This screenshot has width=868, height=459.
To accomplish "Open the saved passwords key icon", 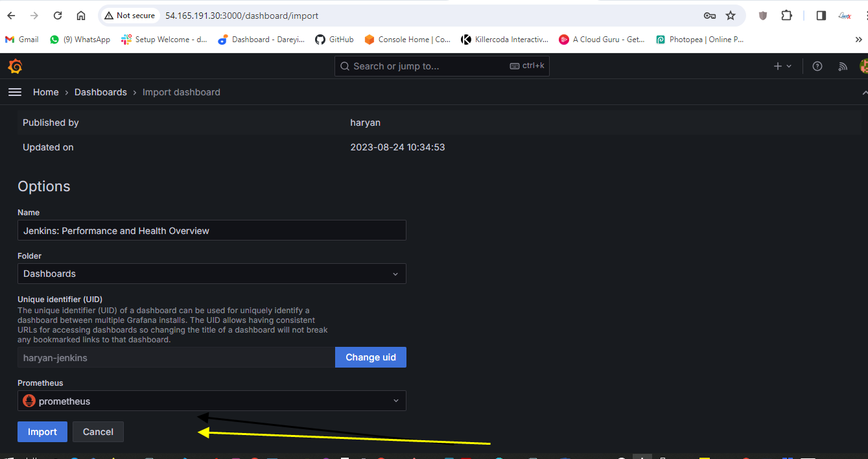I will (x=710, y=16).
